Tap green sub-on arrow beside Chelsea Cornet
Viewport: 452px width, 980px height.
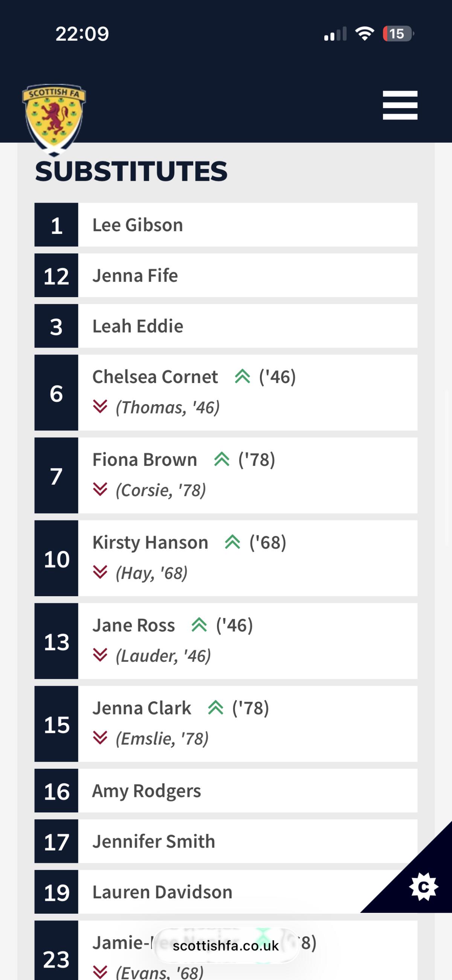[242, 377]
